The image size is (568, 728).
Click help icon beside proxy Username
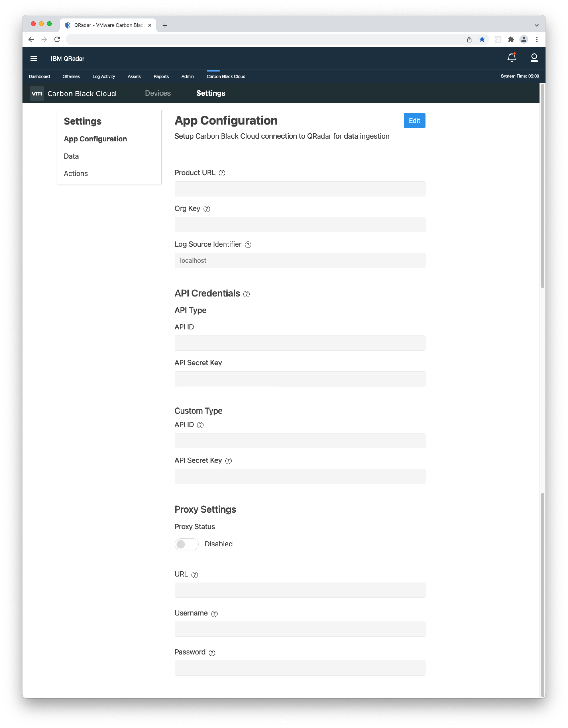[x=214, y=613]
